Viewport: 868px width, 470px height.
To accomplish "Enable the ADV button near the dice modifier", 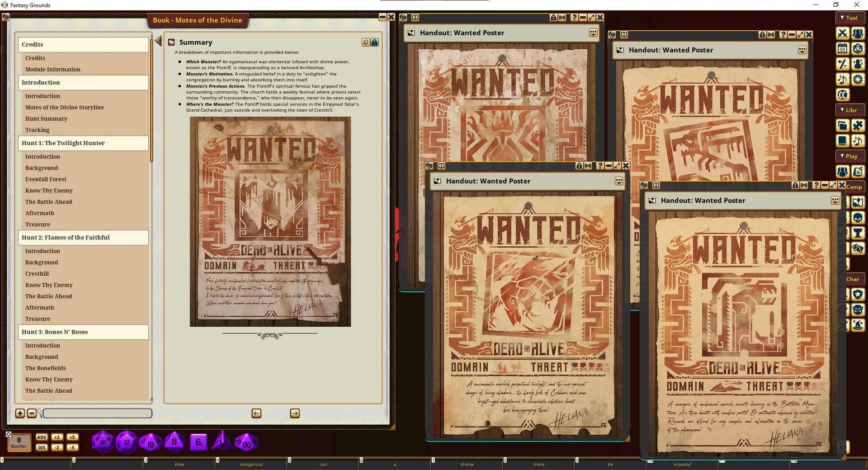I will pyautogui.click(x=42, y=437).
